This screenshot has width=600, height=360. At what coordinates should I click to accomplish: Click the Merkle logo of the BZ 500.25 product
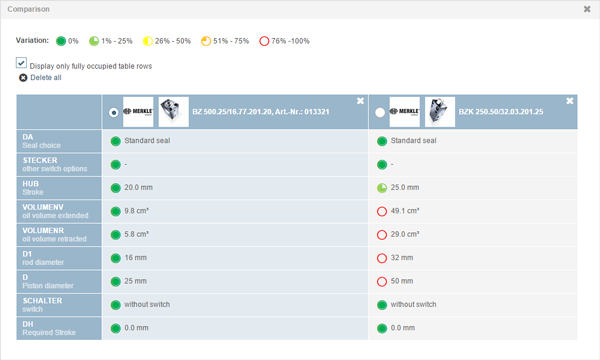(x=138, y=112)
